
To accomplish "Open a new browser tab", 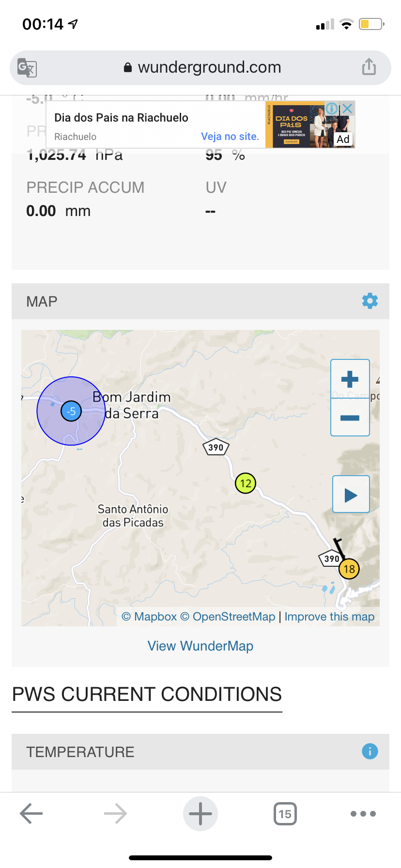I will tap(200, 814).
